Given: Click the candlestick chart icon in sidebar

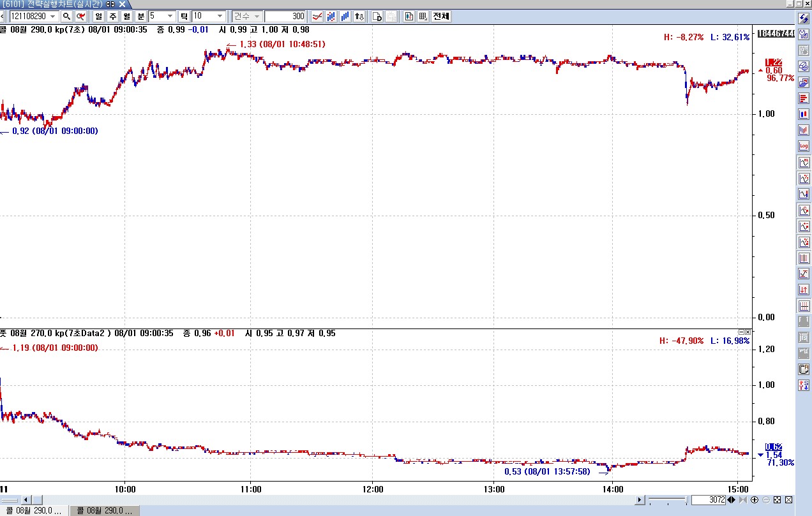Looking at the screenshot, I should click(x=804, y=114).
